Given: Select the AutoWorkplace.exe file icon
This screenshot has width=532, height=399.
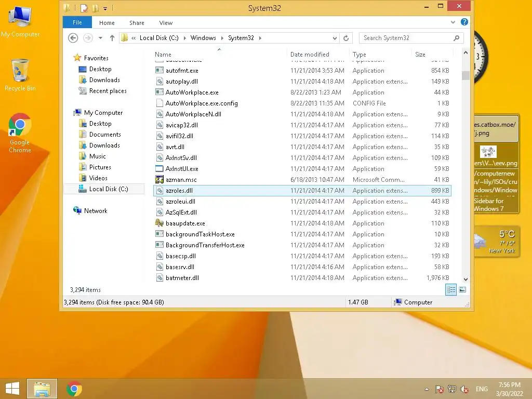Looking at the screenshot, I should (x=159, y=92).
